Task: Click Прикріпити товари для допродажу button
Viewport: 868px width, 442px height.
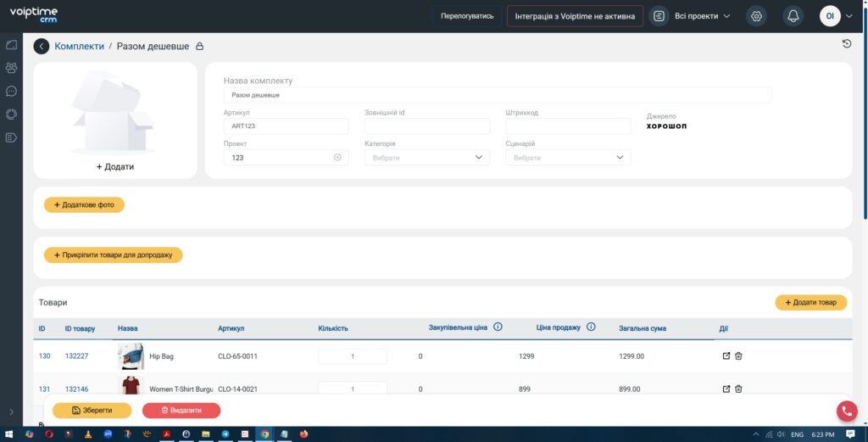Action: [114, 255]
